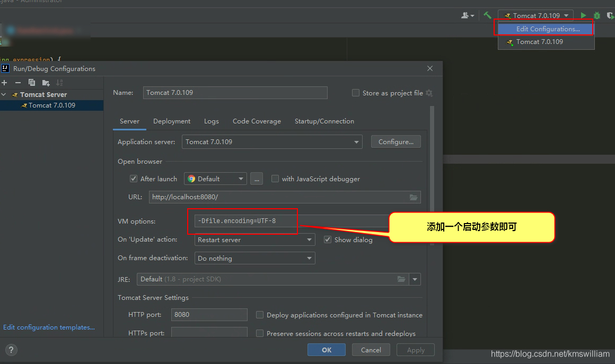Image resolution: width=615 pixels, height=364 pixels.
Task: Open the Application server dropdown
Action: point(272,142)
